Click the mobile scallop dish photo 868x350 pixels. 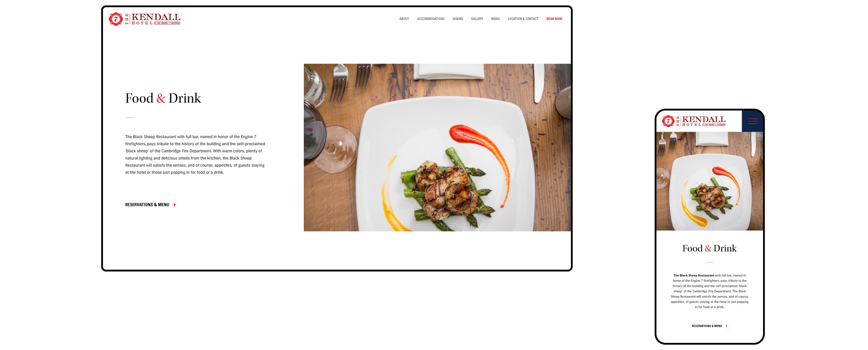[x=710, y=181]
